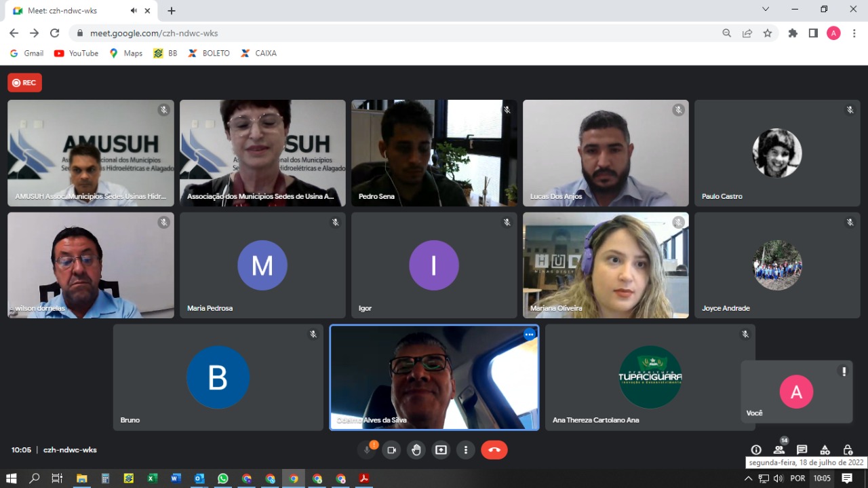The image size is (868, 488).
Task: Open Chrome's three-dot menu
Action: 854,33
